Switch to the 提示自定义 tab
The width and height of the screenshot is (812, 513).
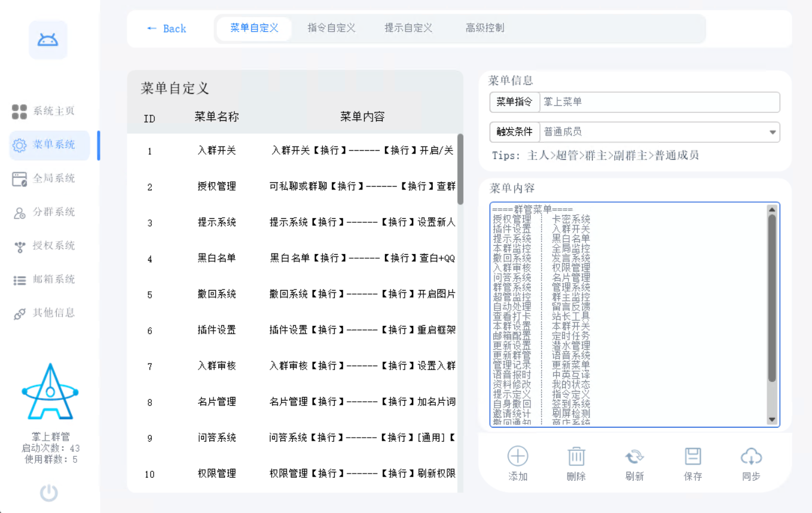408,28
